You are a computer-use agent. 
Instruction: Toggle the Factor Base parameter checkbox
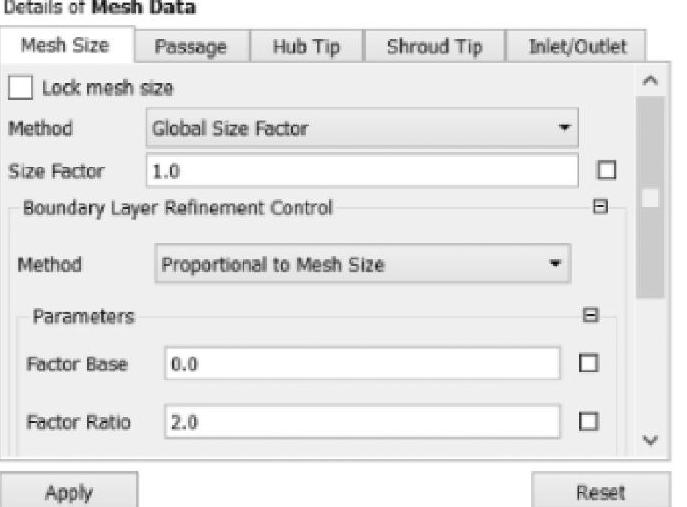click(589, 364)
